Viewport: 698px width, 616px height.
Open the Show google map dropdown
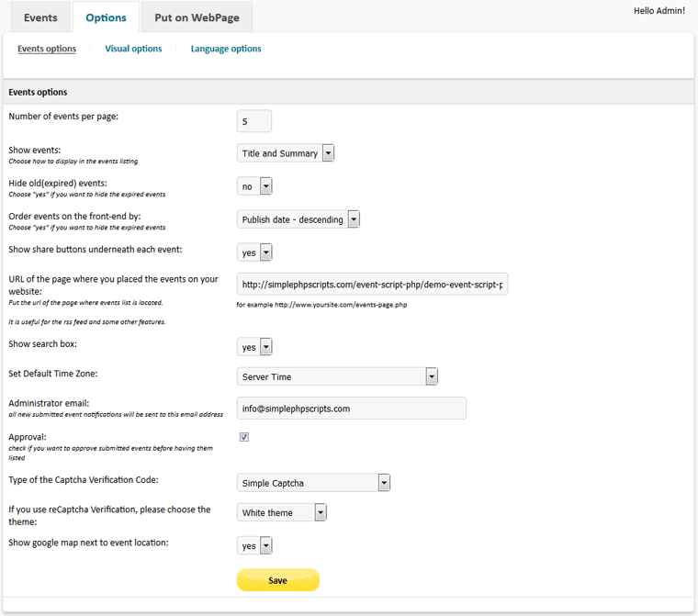(x=254, y=545)
